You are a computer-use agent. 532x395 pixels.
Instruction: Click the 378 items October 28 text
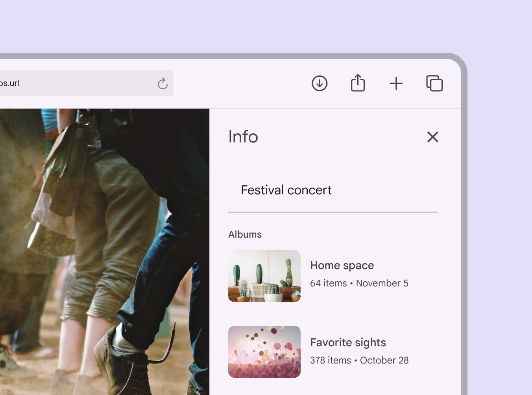tap(359, 360)
